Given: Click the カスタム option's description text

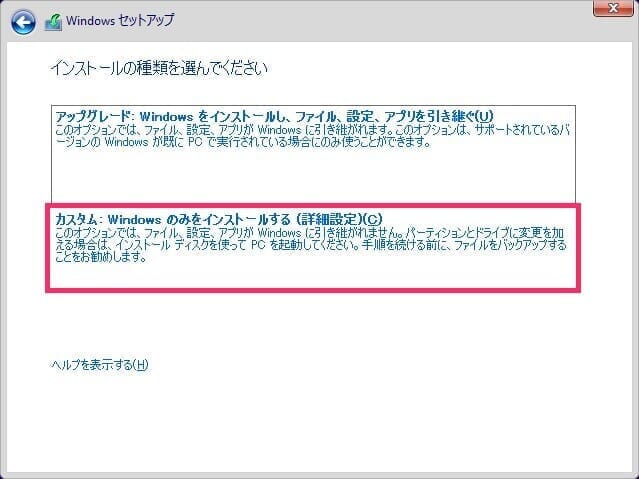Looking at the screenshot, I should (x=300, y=244).
